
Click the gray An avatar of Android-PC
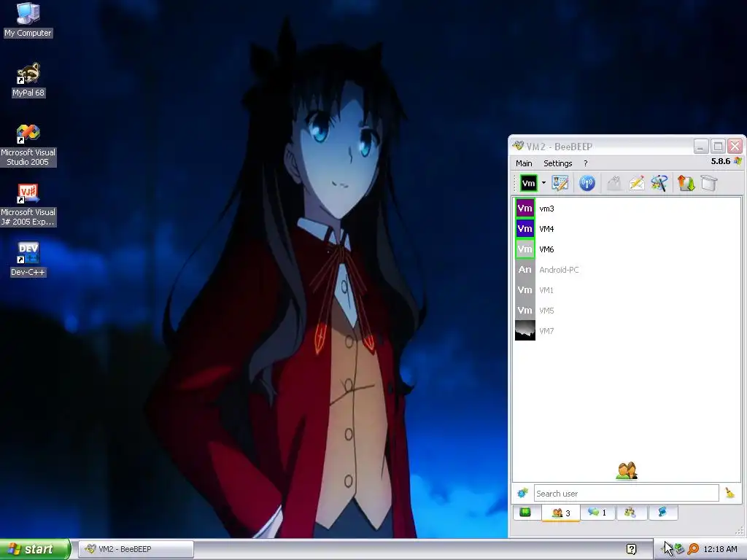click(525, 270)
